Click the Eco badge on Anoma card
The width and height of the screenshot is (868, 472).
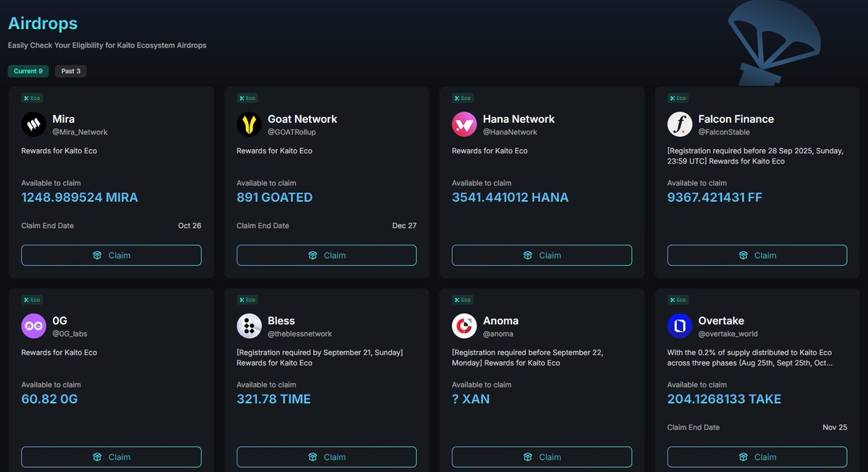[x=463, y=300]
